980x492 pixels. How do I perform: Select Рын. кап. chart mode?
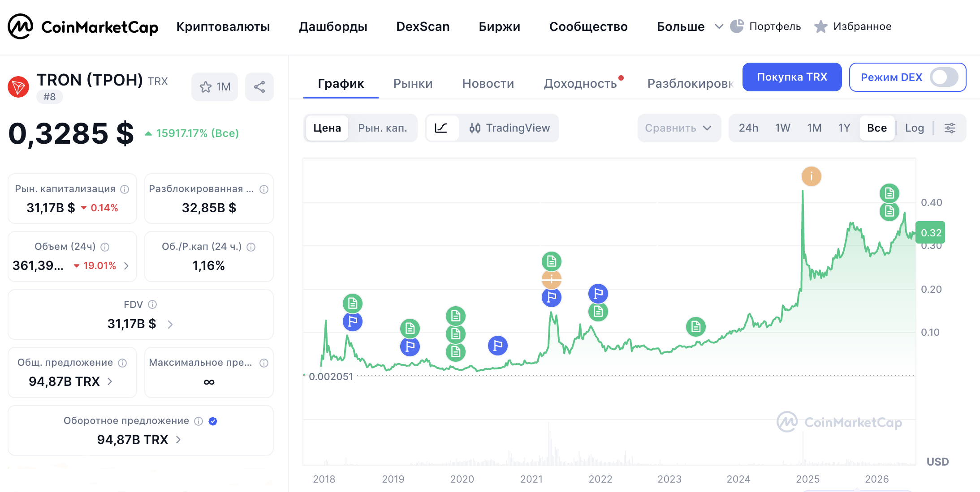click(x=382, y=128)
